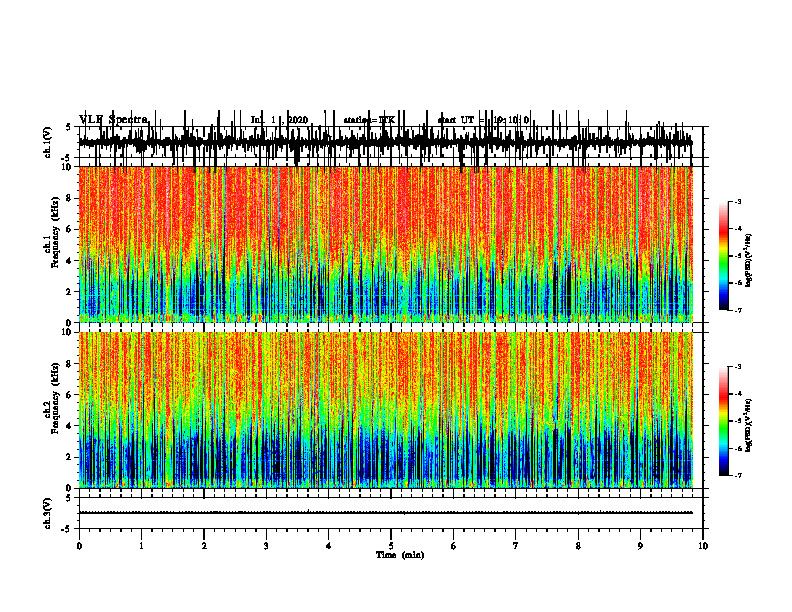Click the time axis tick label '3'
Viewport: 792px width, 612px height.
click(x=266, y=546)
